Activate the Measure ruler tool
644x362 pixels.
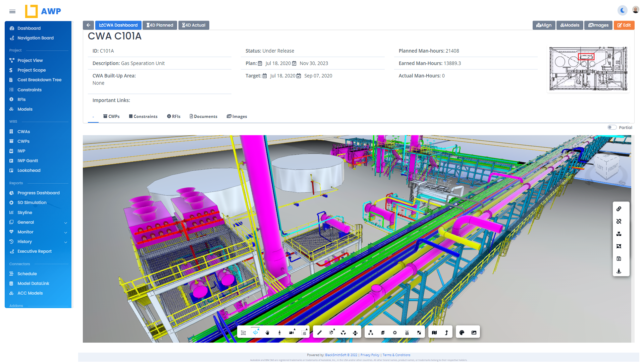click(319, 333)
